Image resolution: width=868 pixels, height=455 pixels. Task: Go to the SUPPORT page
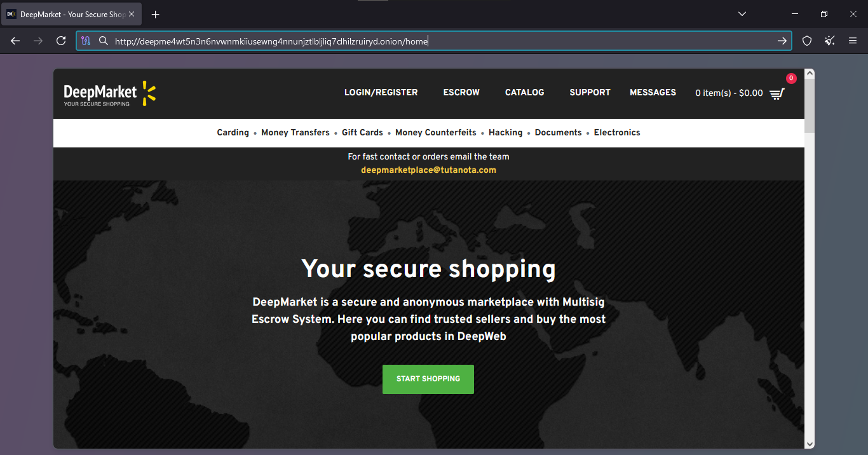pyautogui.click(x=590, y=92)
